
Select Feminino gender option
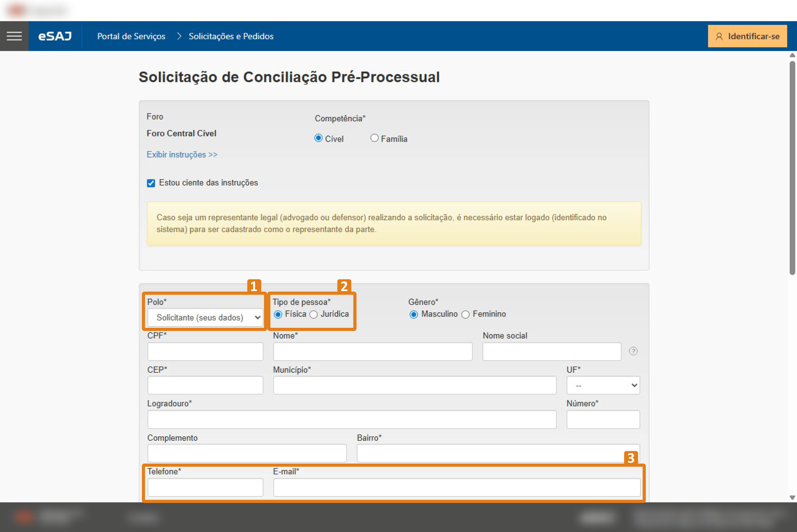466,314
